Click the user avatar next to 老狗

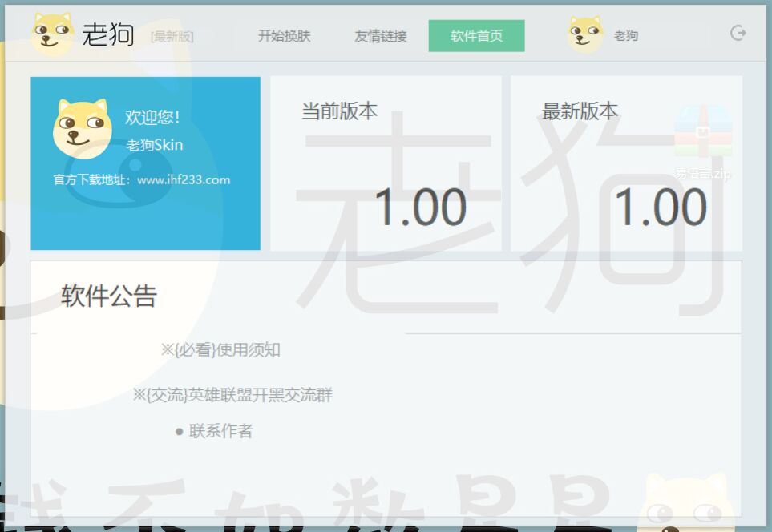[584, 35]
